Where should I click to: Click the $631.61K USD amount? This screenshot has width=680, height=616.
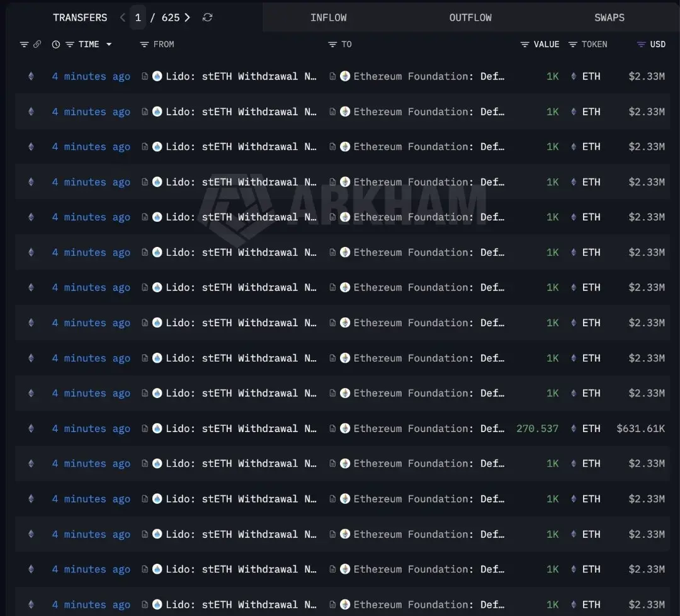(x=640, y=428)
